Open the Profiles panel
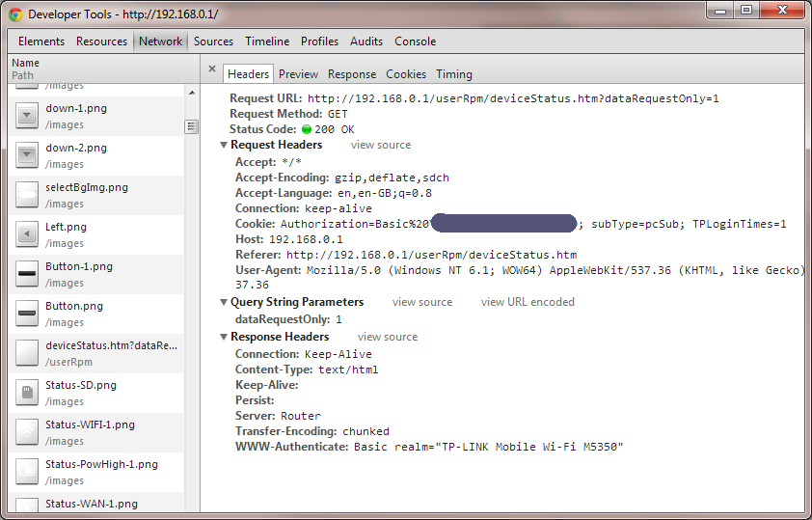 (x=319, y=41)
